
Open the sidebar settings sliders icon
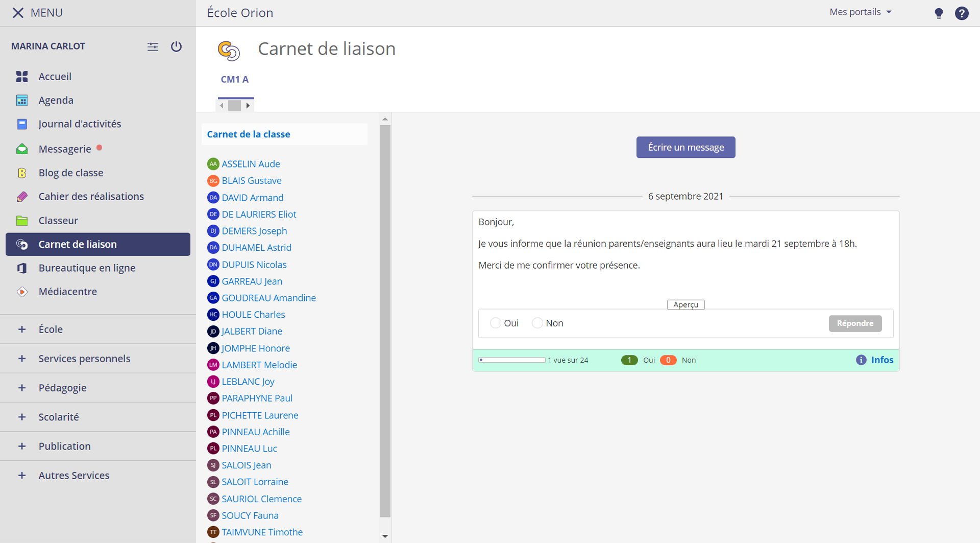point(153,46)
